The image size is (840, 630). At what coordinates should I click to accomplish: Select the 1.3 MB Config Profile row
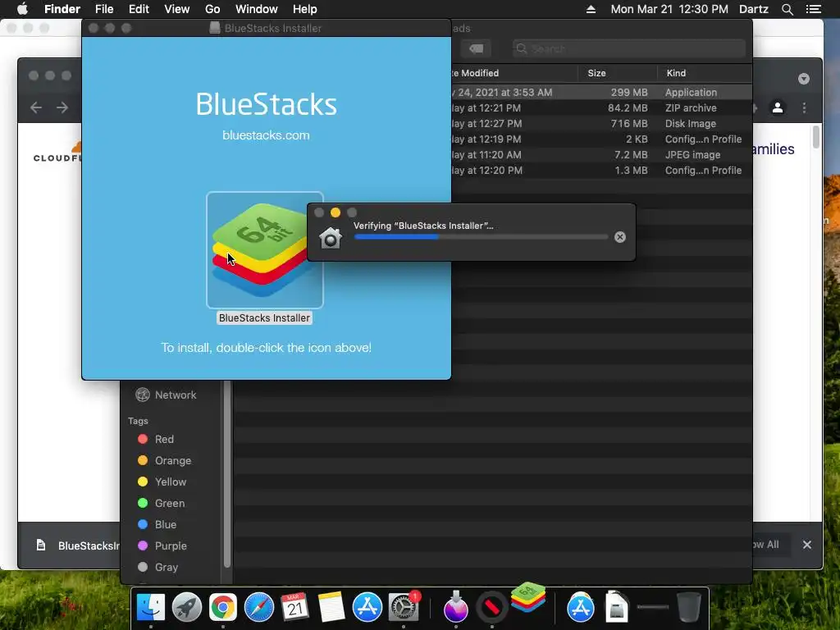tap(601, 170)
